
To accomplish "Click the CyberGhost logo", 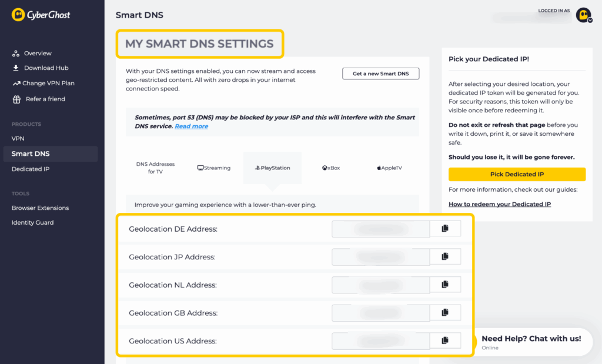I will point(41,15).
